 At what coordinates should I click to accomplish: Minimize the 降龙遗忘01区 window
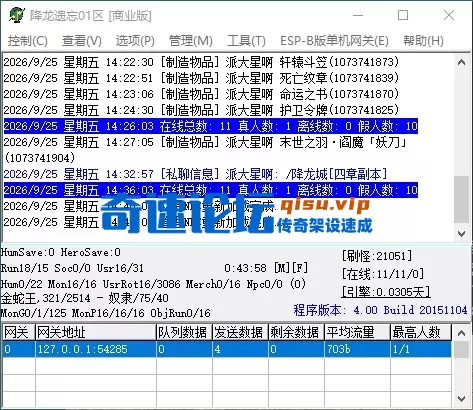pyautogui.click(x=358, y=15)
